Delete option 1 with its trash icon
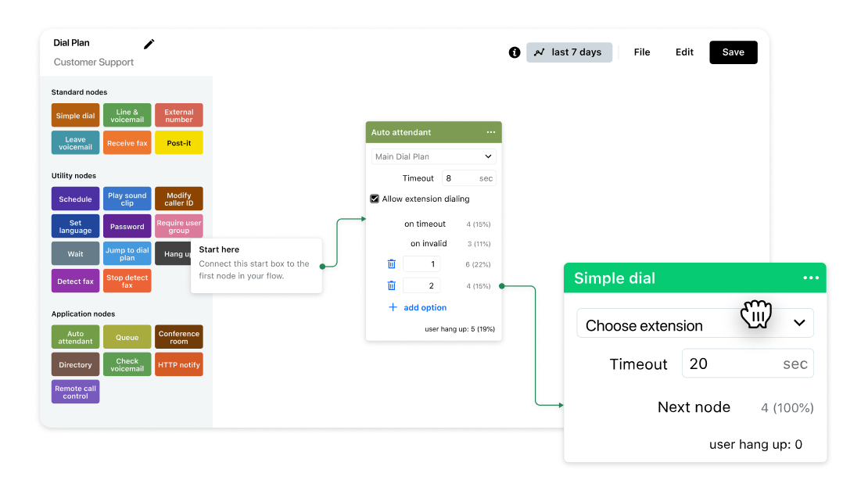 click(391, 264)
